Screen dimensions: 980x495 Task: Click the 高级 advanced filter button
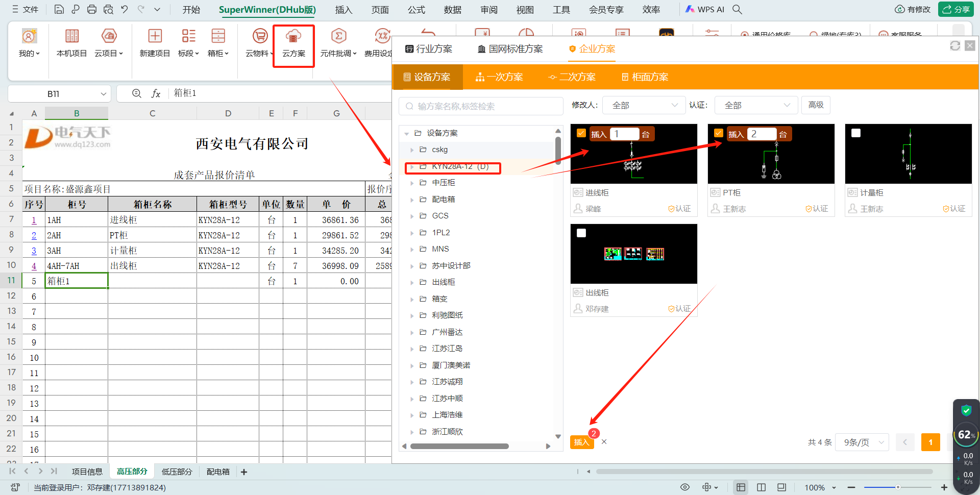(816, 105)
